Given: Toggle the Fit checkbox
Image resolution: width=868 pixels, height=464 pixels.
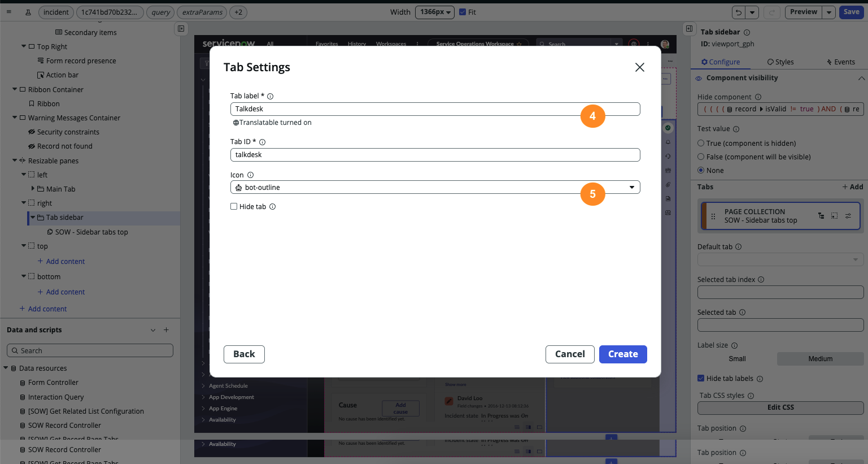Looking at the screenshot, I should click(463, 12).
